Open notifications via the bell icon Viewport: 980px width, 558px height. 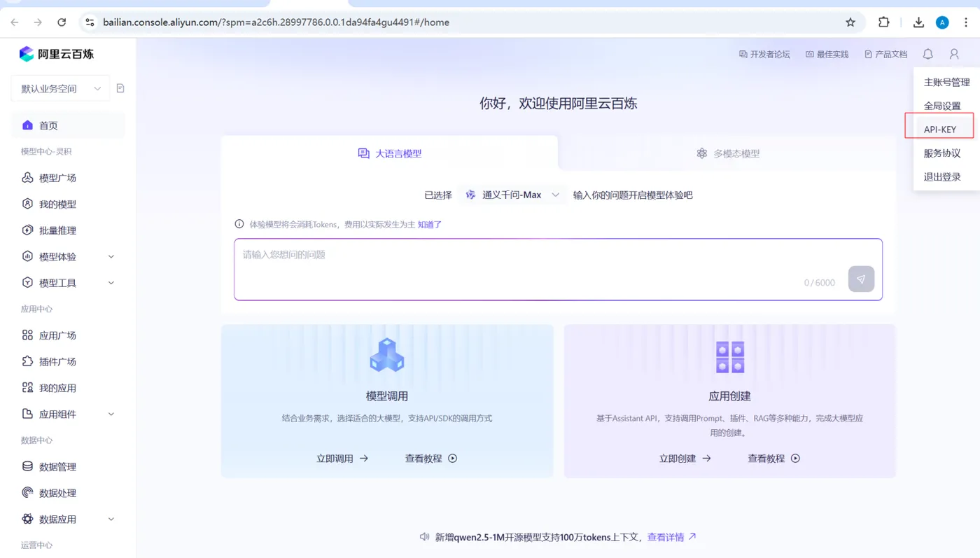click(927, 54)
